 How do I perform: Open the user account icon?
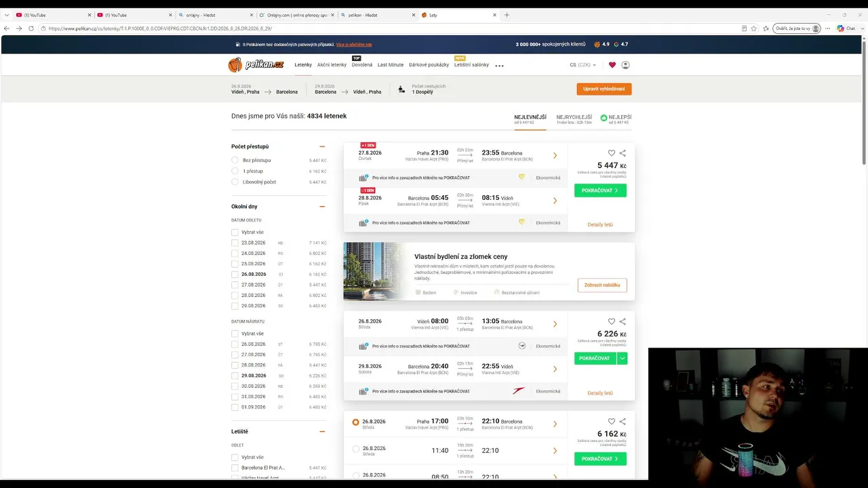tap(625, 65)
